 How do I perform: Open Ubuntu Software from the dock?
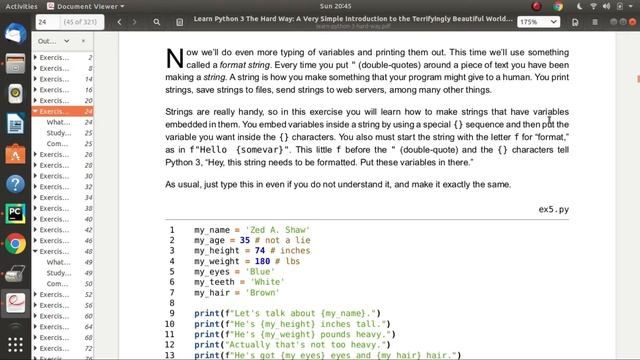click(x=15, y=154)
